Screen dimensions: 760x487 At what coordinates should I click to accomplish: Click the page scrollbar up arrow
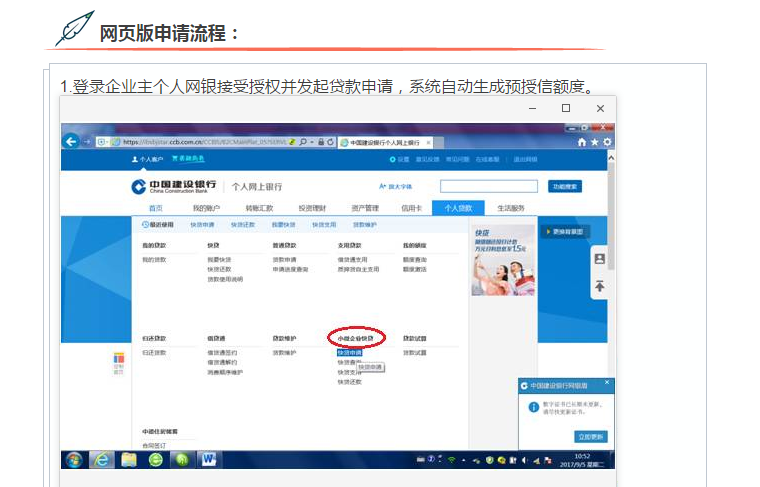(611, 158)
